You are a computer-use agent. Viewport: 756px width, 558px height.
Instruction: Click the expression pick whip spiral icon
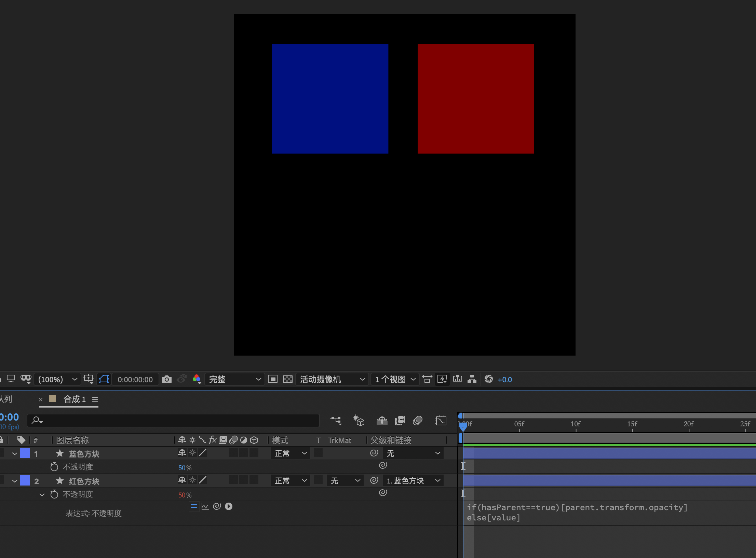(x=217, y=506)
